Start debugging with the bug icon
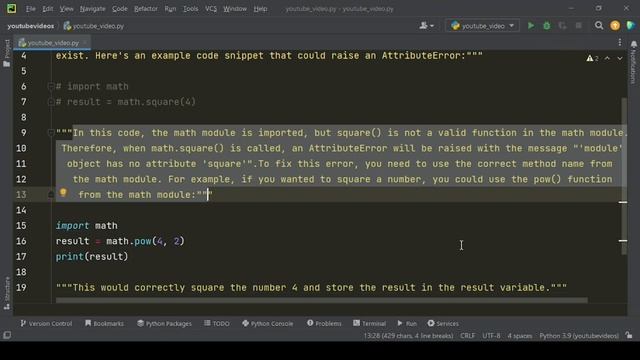640x360 pixels. [547, 26]
